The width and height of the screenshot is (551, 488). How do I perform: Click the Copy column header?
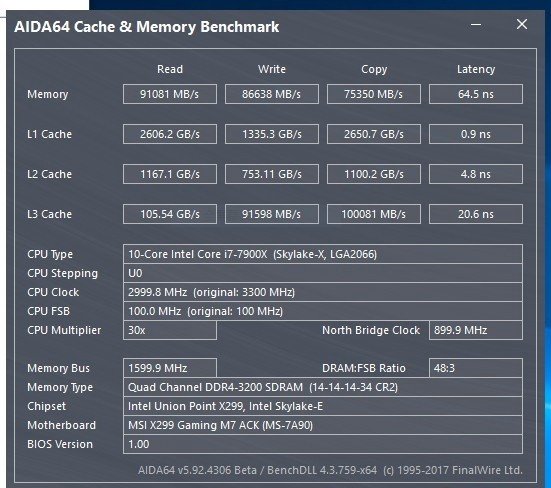[x=374, y=70]
